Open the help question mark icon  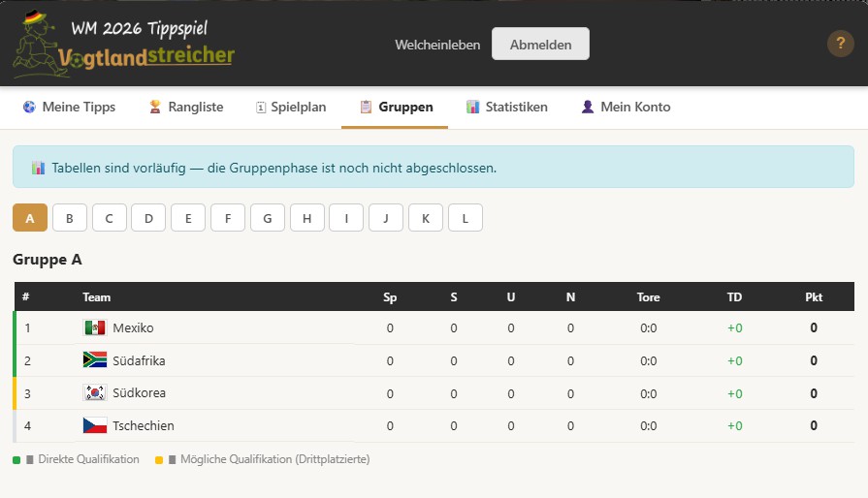click(x=840, y=43)
